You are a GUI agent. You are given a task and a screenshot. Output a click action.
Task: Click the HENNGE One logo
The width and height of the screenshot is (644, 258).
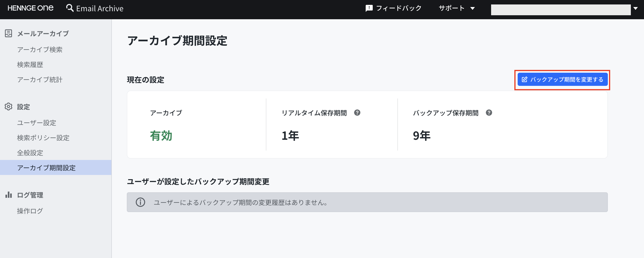click(x=31, y=8)
